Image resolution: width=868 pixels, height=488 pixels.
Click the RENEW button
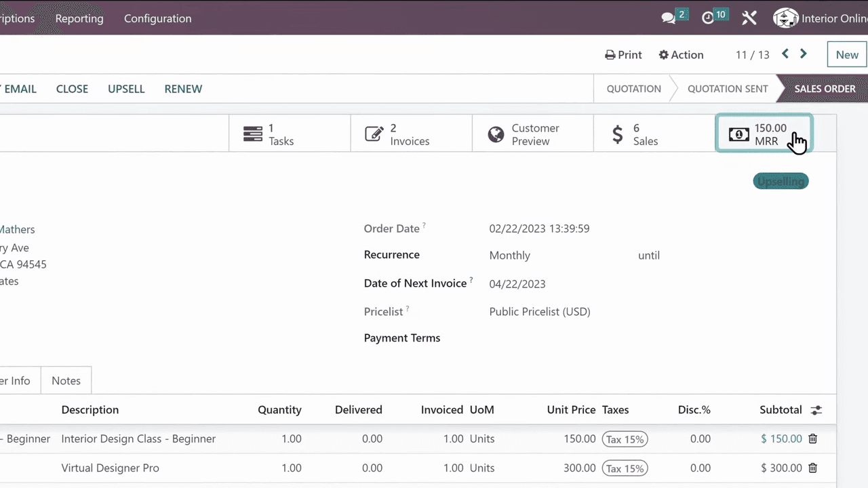coord(183,89)
